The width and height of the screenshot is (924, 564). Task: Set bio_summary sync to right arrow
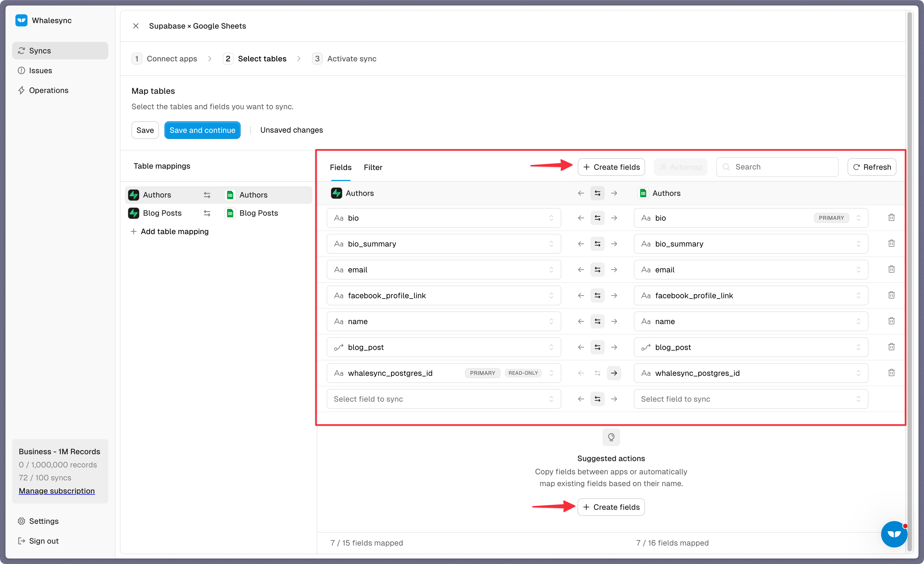click(614, 244)
